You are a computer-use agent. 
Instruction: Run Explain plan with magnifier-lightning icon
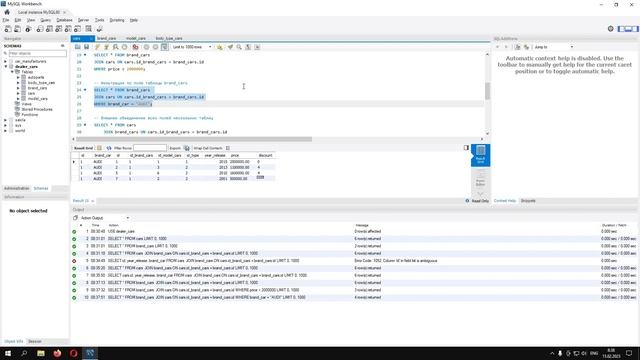click(x=116, y=47)
